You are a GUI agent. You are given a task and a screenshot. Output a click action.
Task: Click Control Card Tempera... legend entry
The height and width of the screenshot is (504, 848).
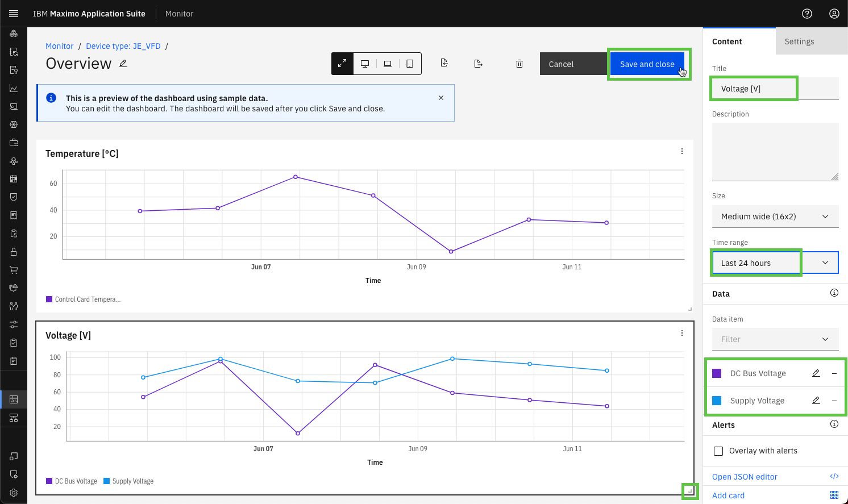[x=83, y=299]
